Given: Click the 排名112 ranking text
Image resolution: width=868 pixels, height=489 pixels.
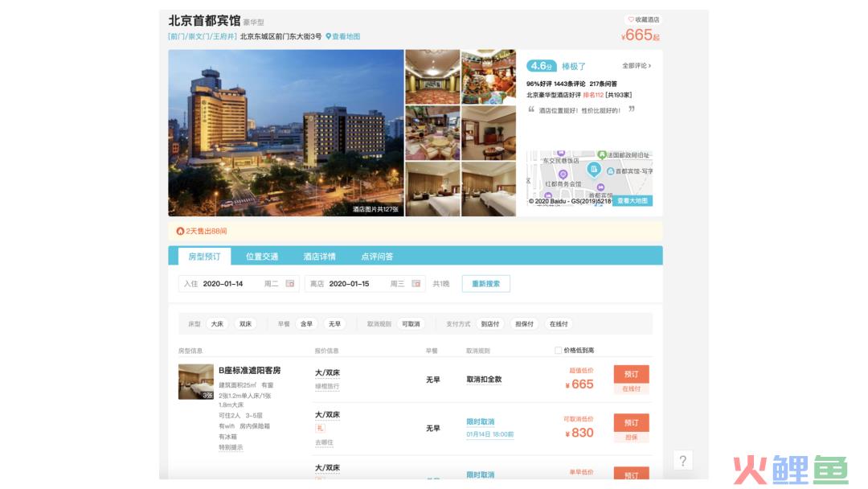Looking at the screenshot, I should (x=593, y=95).
